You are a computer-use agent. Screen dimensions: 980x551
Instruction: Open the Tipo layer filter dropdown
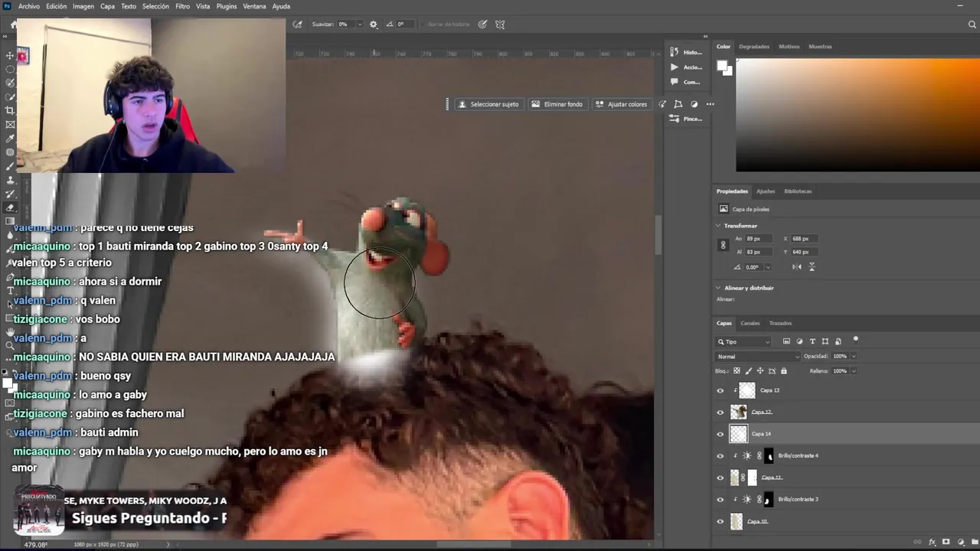pos(743,342)
